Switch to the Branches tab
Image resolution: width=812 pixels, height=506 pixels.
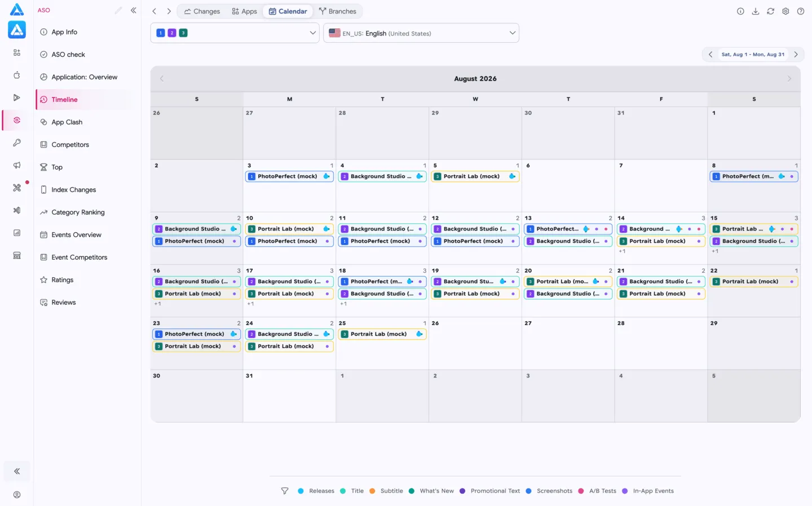tap(338, 11)
